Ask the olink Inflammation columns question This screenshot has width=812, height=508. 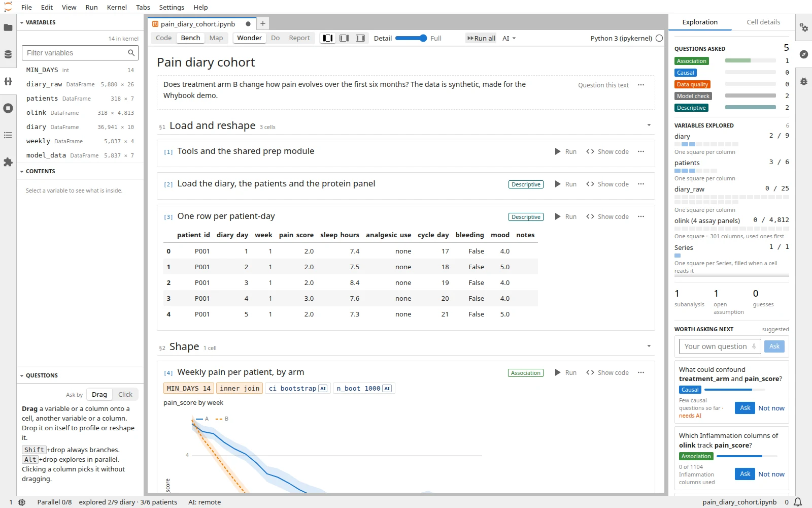tap(745, 474)
